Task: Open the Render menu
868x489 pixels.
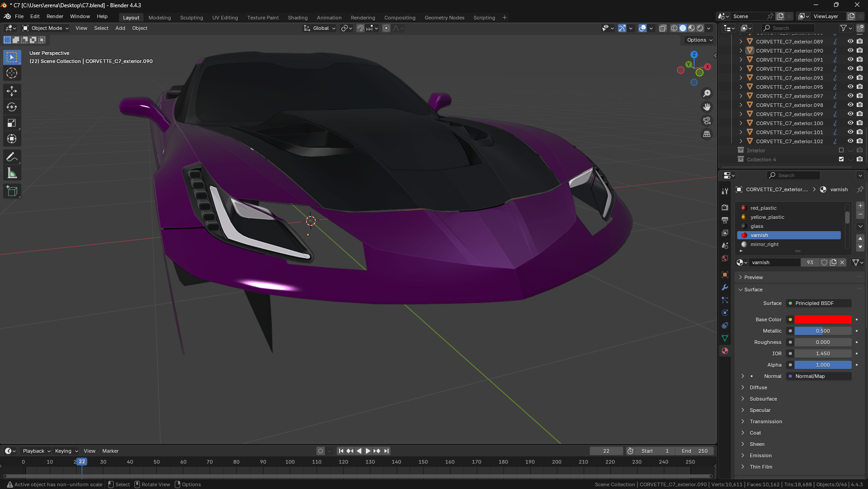Action: [55, 16]
